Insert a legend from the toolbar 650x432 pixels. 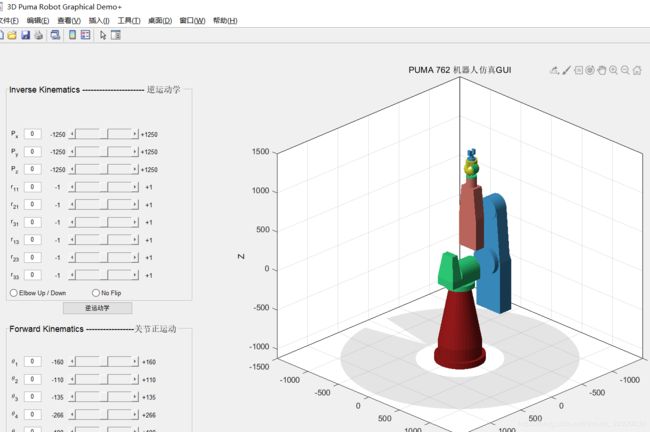pos(85,35)
